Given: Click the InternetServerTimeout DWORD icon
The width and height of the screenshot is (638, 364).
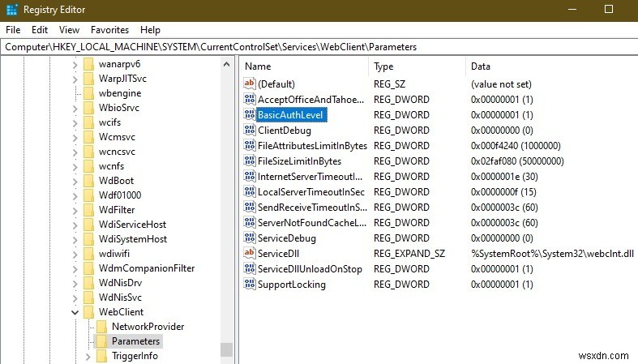Looking at the screenshot, I should point(250,176).
